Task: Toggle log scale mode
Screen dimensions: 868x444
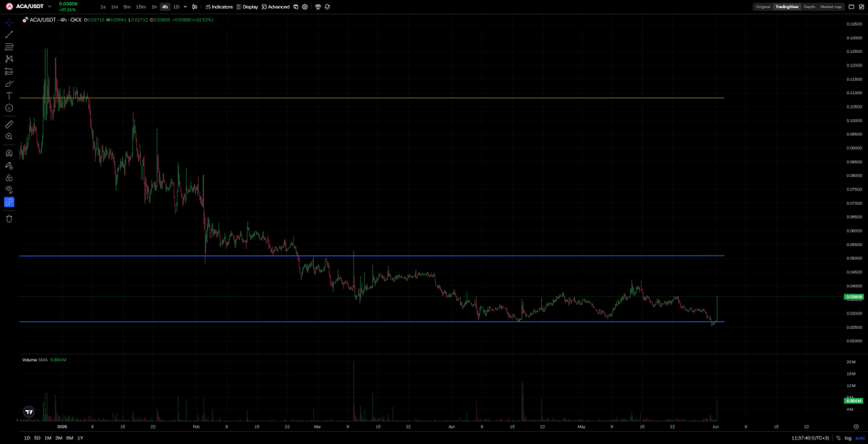Action: point(848,438)
